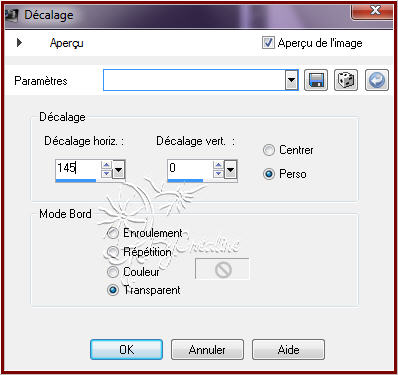The image size is (398, 375).
Task: Confirm with the OK button
Action: [x=127, y=349]
